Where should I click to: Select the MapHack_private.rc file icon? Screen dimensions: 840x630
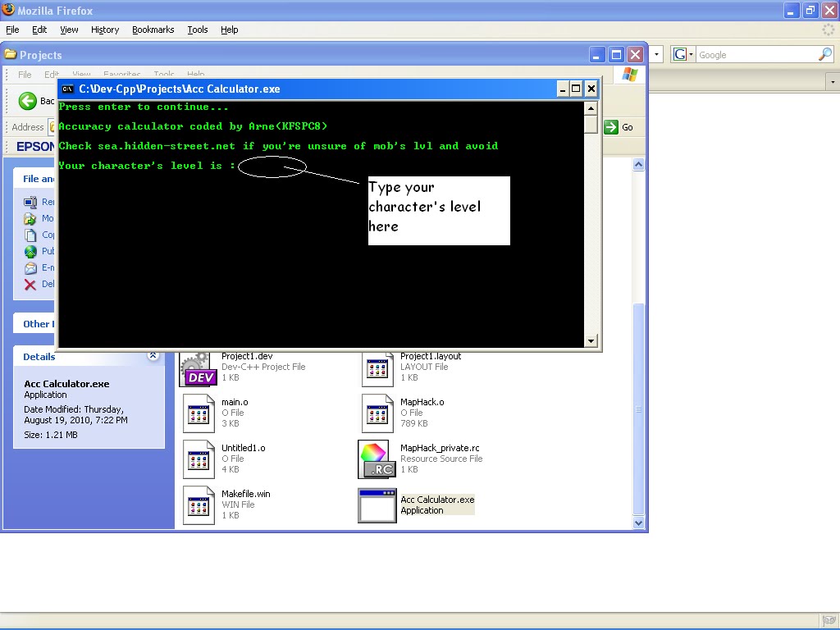(377, 459)
